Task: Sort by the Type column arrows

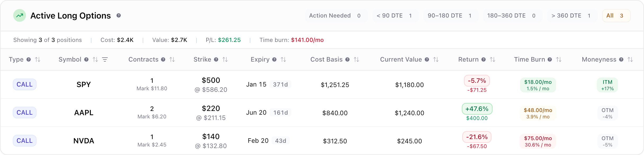Action: (38, 60)
